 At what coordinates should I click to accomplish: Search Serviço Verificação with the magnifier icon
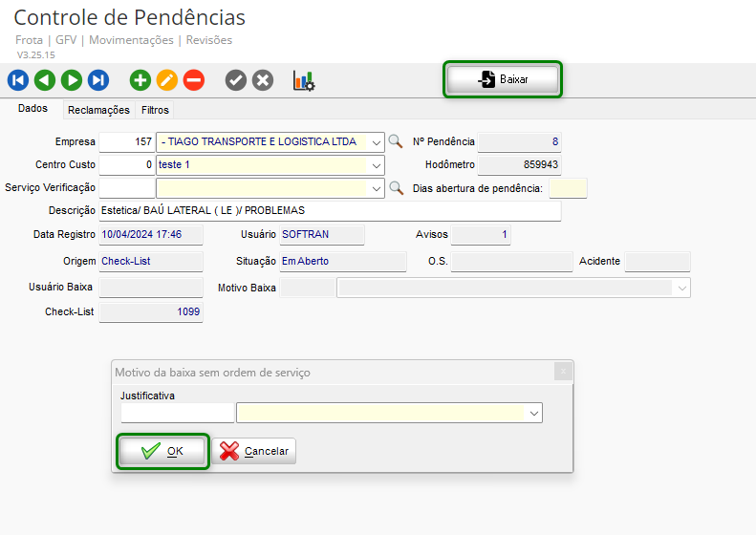click(396, 187)
